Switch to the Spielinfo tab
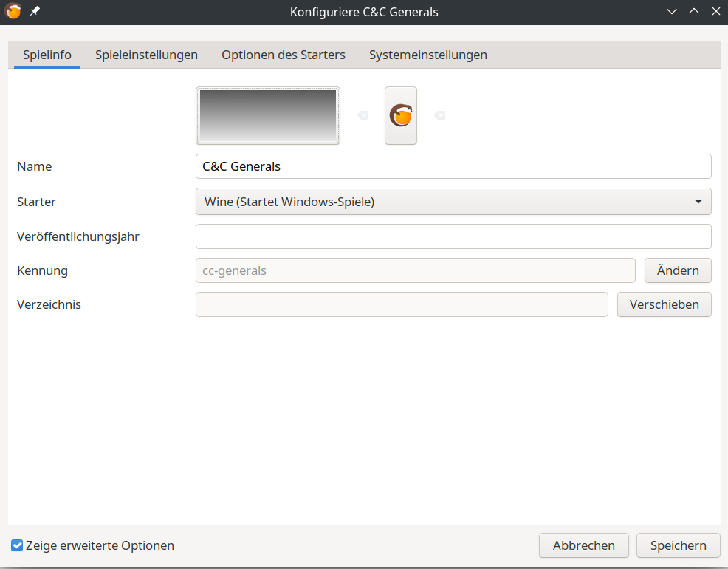 pyautogui.click(x=47, y=55)
